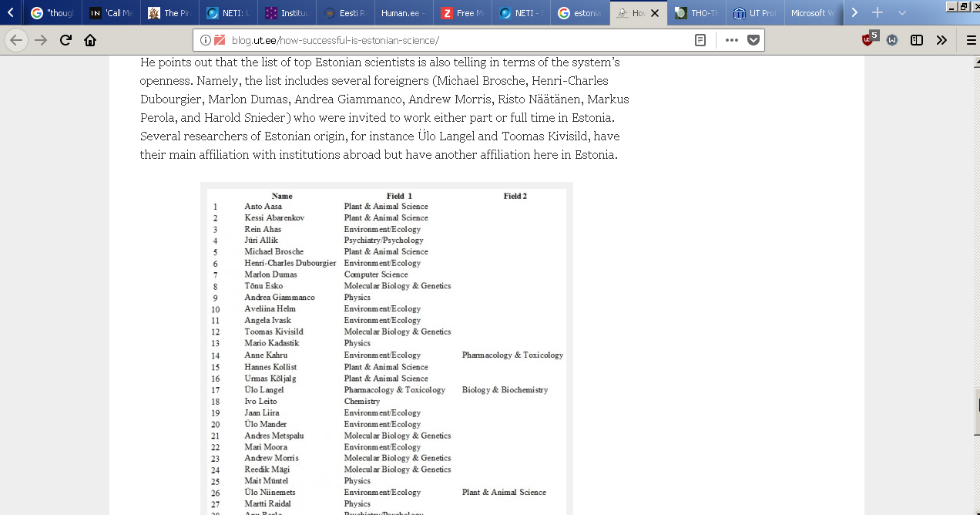The image size is (980, 515).
Task: Open the Home page button
Action: point(90,40)
